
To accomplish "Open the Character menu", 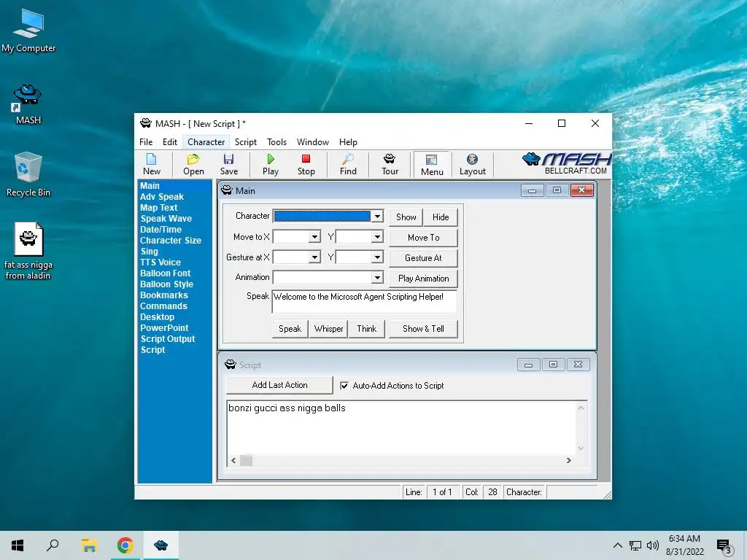I will click(x=206, y=142).
